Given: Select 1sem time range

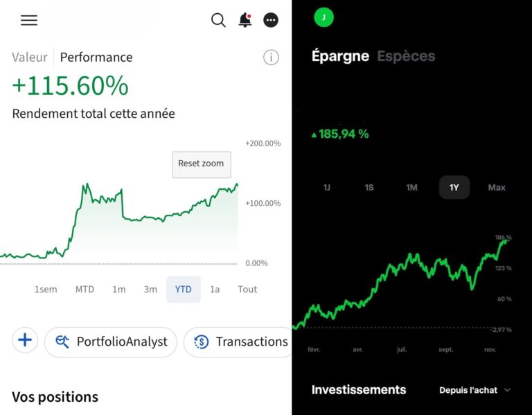Looking at the screenshot, I should coord(46,290).
